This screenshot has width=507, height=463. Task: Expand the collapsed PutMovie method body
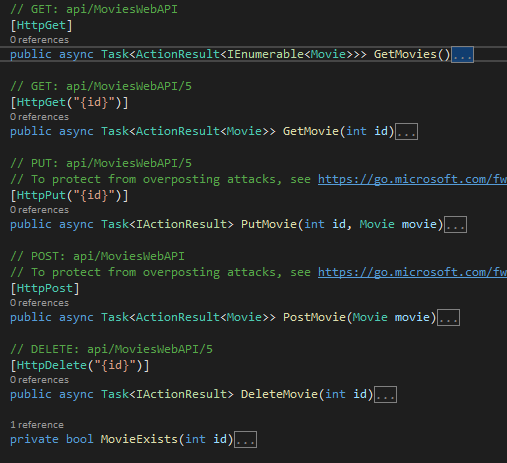point(455,225)
